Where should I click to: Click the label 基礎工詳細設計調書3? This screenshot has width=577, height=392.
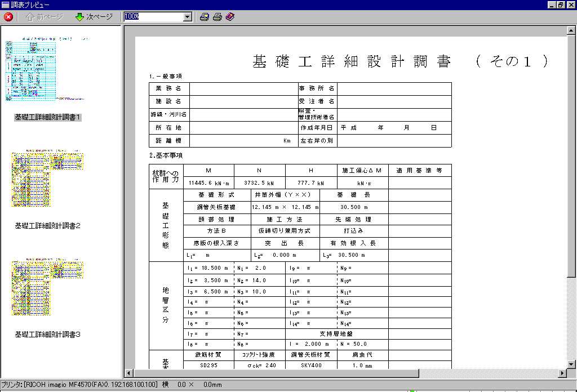point(47,334)
